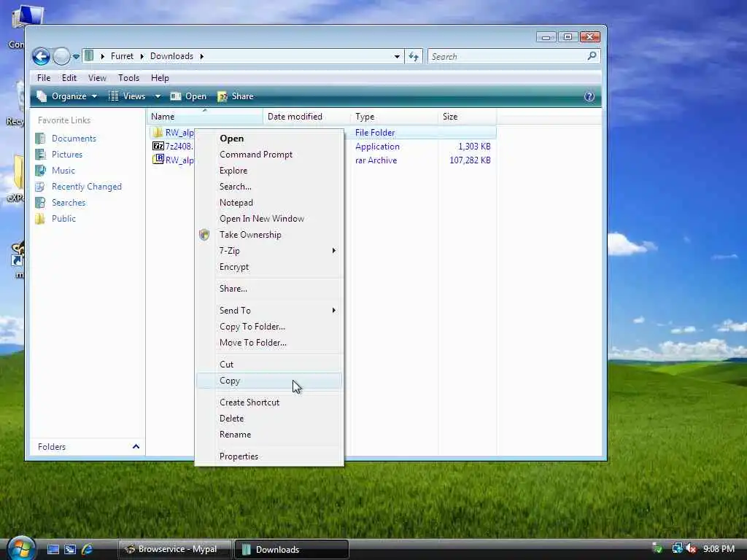
Task: Open Documents favorite link
Action: coord(74,139)
